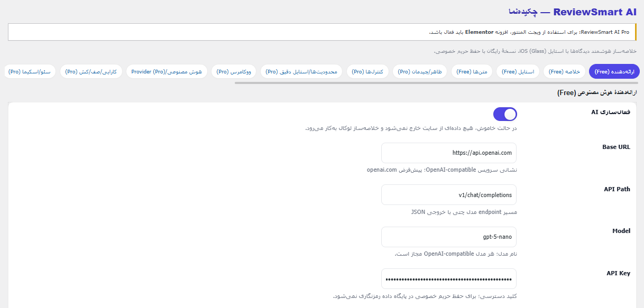
Task: Click the masked API Key field
Action: click(x=449, y=279)
